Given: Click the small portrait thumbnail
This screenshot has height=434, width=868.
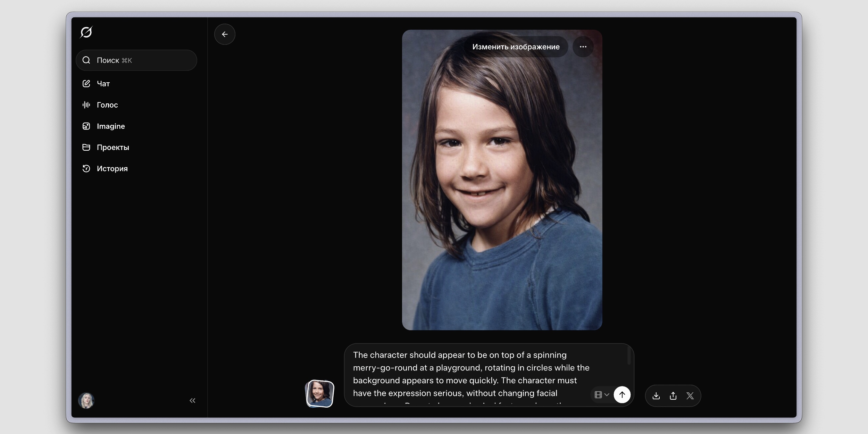Looking at the screenshot, I should click(320, 394).
